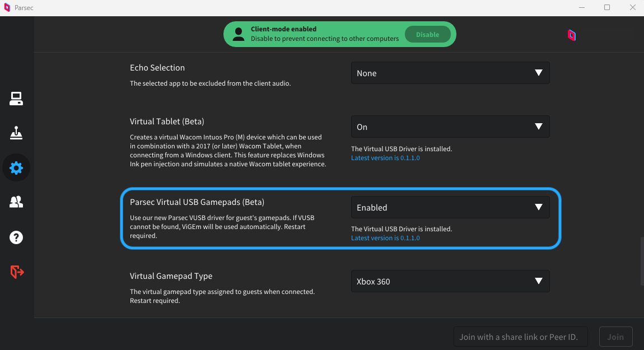Click the Echo Selection heading text
644x350 pixels.
[157, 67]
